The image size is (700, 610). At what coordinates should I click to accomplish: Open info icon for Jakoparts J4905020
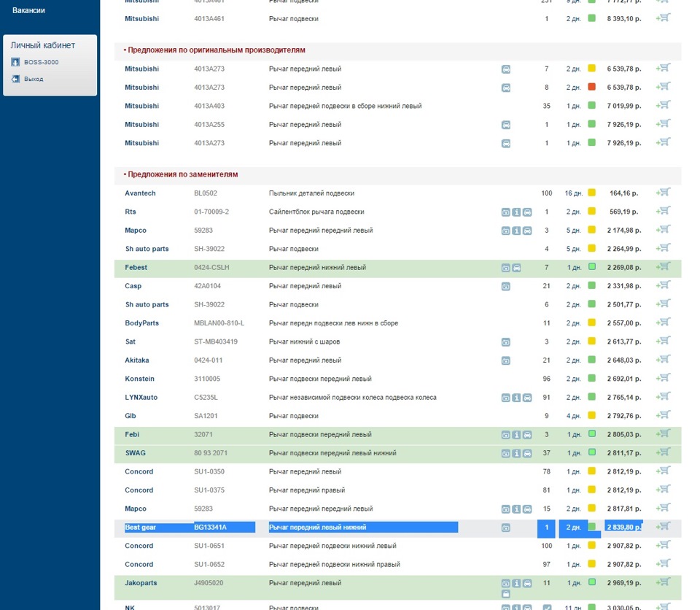[516, 583]
